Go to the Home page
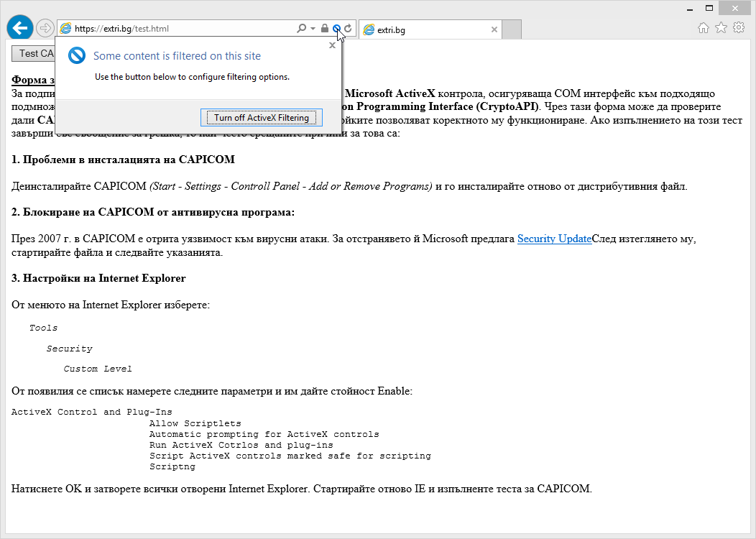The image size is (756, 539). pyautogui.click(x=704, y=28)
